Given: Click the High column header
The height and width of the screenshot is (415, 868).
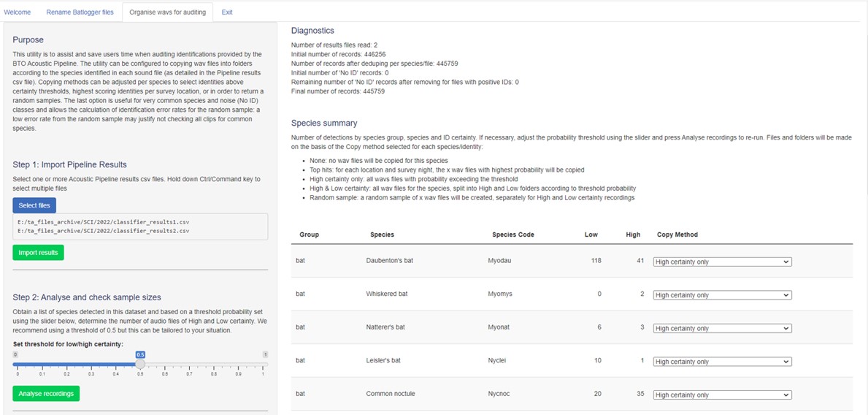Looking at the screenshot, I should 633,235.
